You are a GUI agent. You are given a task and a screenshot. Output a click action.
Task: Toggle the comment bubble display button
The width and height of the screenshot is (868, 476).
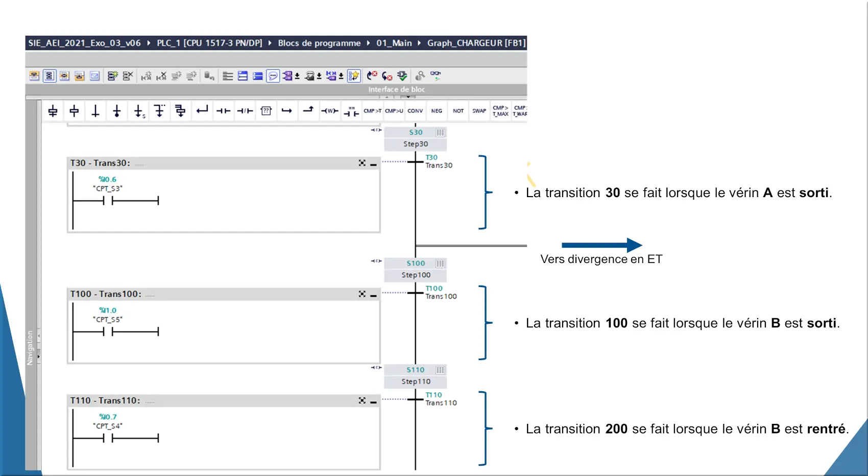pyautogui.click(x=273, y=76)
